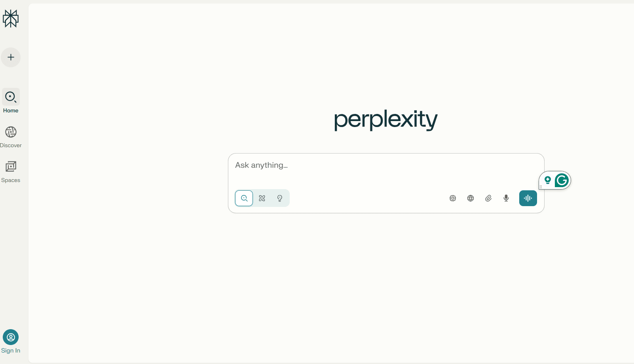Open the Perplexity logo in the sidebar
The width and height of the screenshot is (634, 364).
point(11,18)
